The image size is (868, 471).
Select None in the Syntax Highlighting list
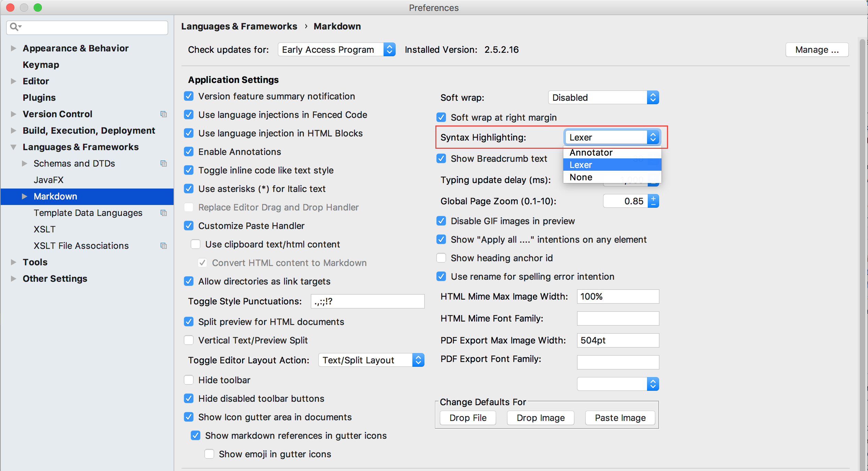pos(580,177)
